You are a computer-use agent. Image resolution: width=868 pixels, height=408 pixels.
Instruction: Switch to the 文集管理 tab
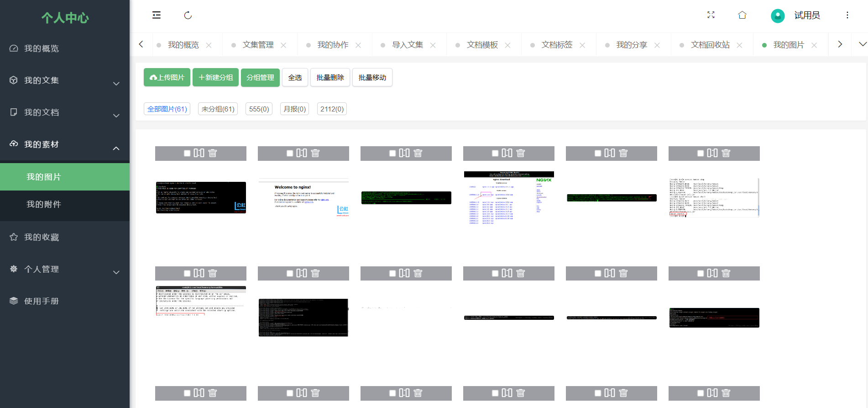(258, 45)
